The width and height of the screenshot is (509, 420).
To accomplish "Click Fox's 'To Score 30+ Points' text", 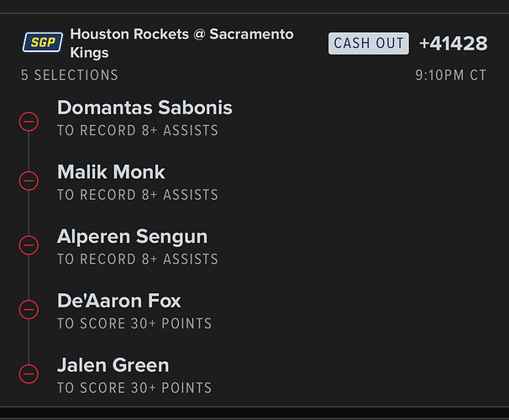I will 134,323.
